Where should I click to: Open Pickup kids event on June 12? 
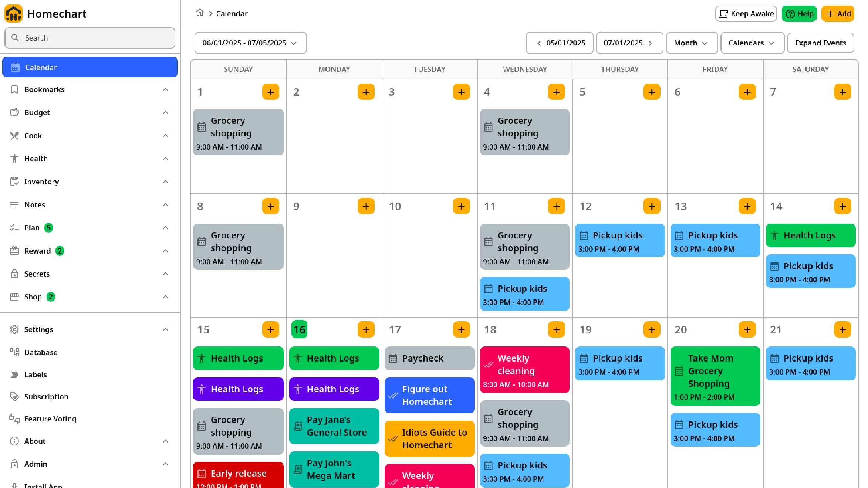(620, 240)
